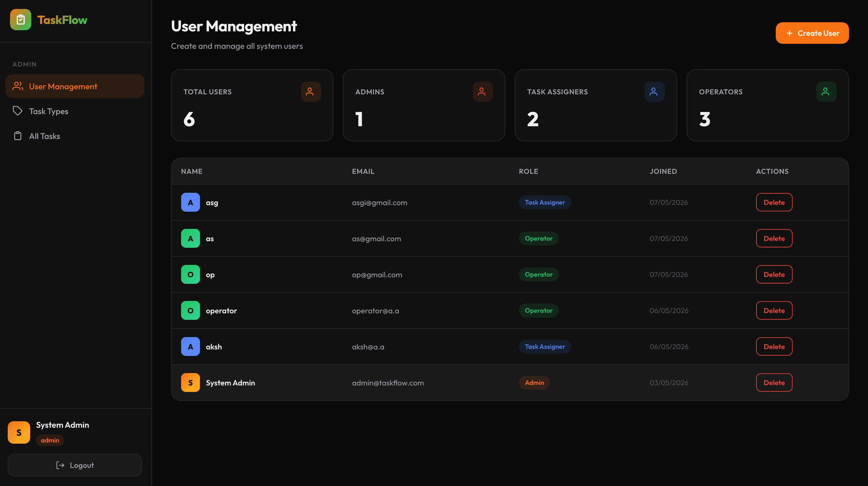Click the name aksh in the table

click(x=213, y=347)
